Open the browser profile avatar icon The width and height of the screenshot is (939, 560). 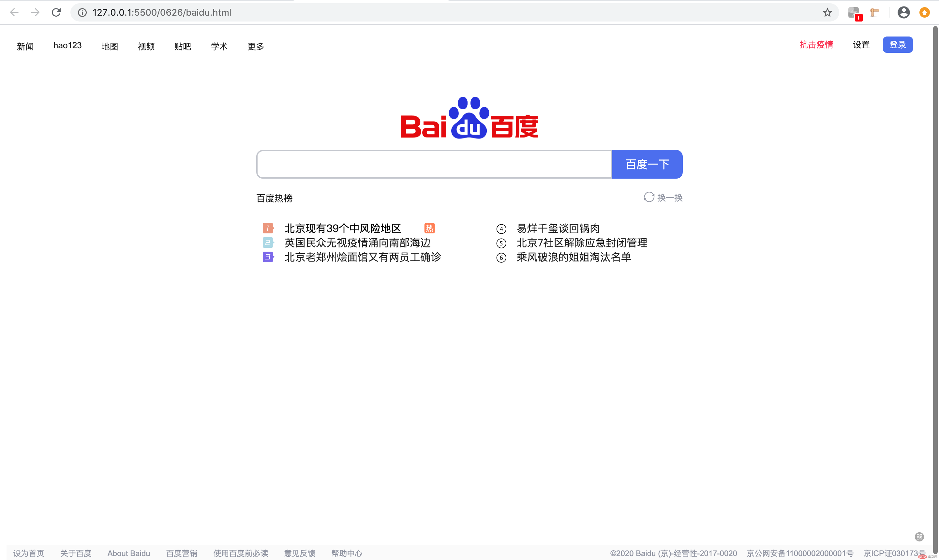[903, 12]
